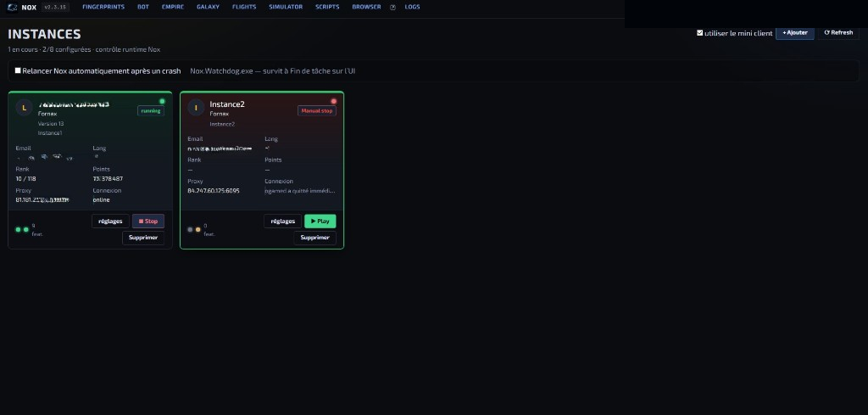Click Supprimer on the running instance card
This screenshot has height=415, width=868.
pyautogui.click(x=143, y=238)
